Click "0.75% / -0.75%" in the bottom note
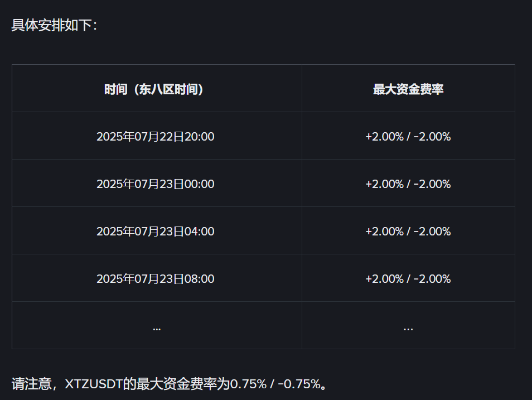Image resolution: width=532 pixels, height=400 pixels. click(275, 384)
